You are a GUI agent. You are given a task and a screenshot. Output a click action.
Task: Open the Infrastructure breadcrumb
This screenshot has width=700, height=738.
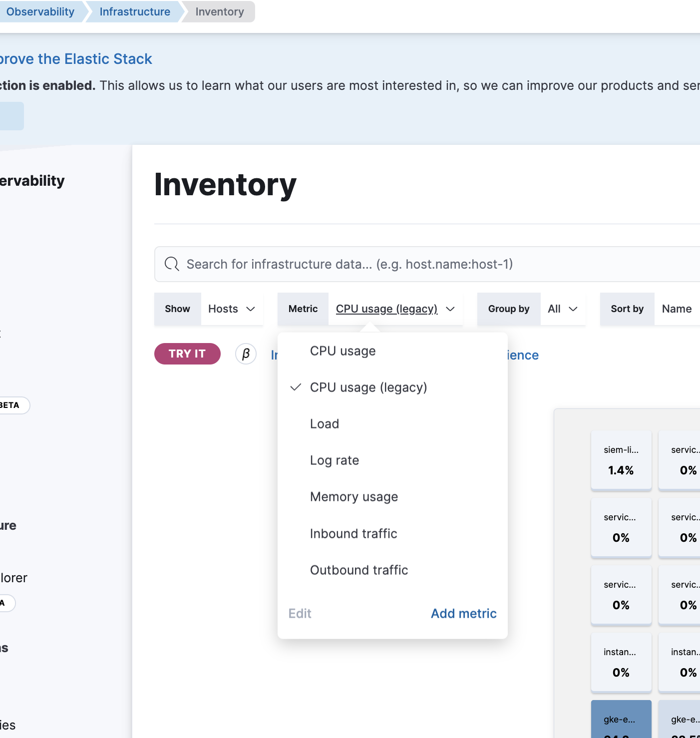(x=135, y=11)
